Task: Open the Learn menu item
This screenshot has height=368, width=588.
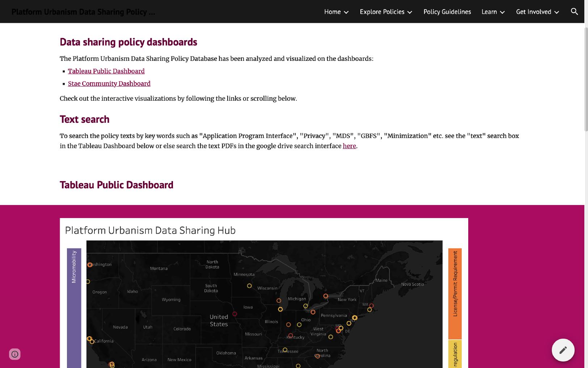Action: [489, 12]
